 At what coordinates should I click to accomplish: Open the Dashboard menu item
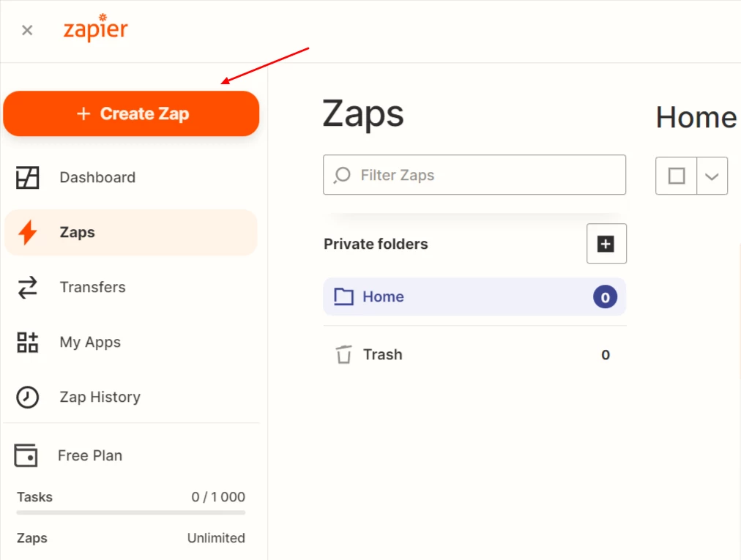coord(131,178)
